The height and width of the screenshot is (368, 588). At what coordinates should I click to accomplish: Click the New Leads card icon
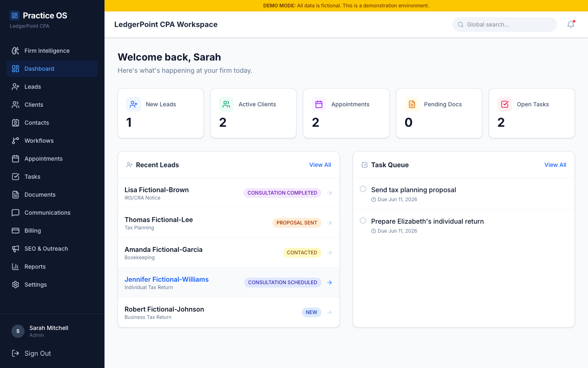click(x=134, y=104)
